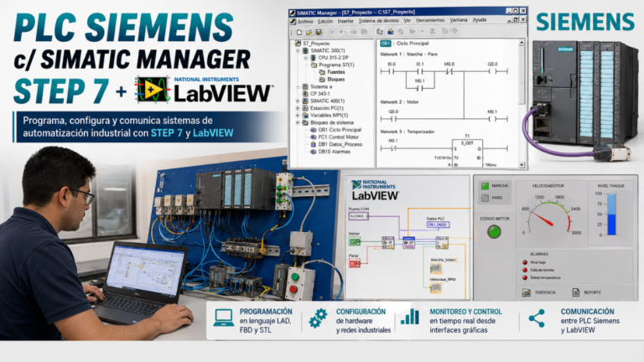Select the SIMATIC 400(1) station icon
The height and width of the screenshot is (362, 644).
tap(305, 101)
